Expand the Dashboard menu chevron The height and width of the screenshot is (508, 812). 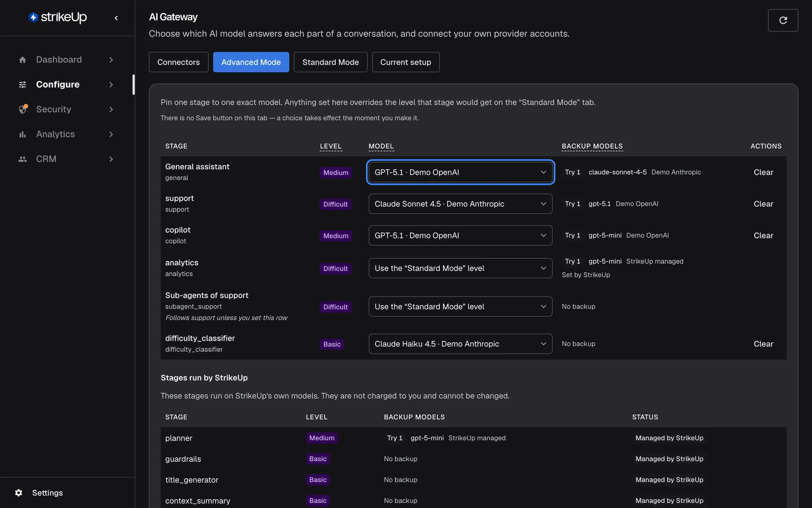[x=111, y=60]
